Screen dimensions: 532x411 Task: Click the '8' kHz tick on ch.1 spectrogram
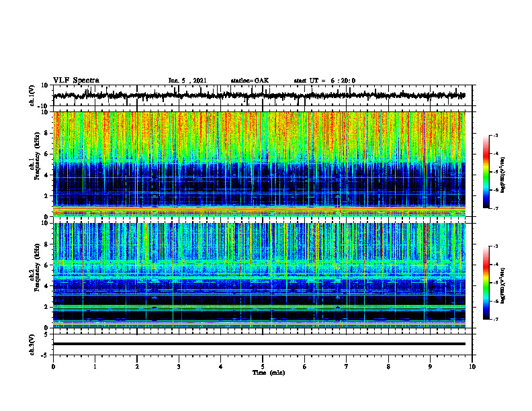pyautogui.click(x=47, y=133)
